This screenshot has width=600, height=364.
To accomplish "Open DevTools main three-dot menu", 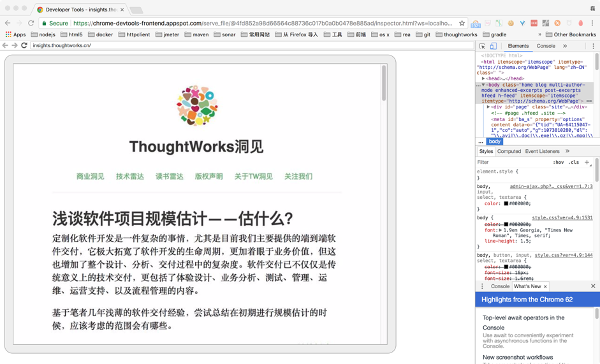I will pyautogui.click(x=593, y=46).
